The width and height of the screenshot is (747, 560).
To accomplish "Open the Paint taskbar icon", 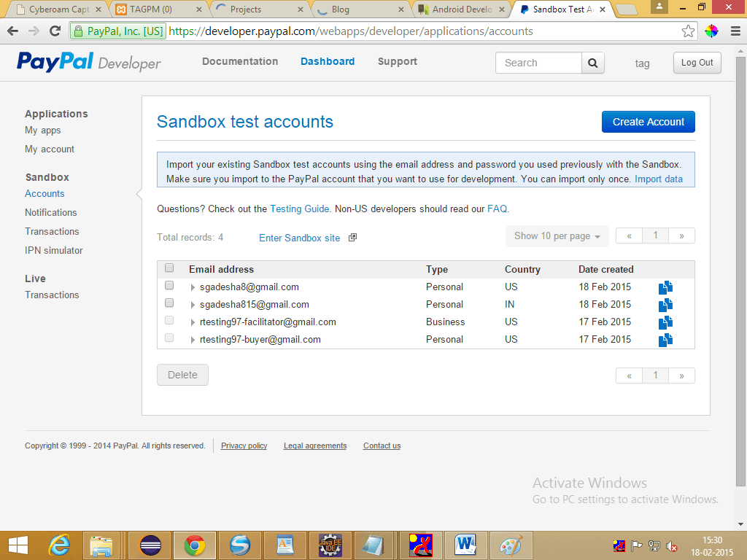I will tap(510, 545).
